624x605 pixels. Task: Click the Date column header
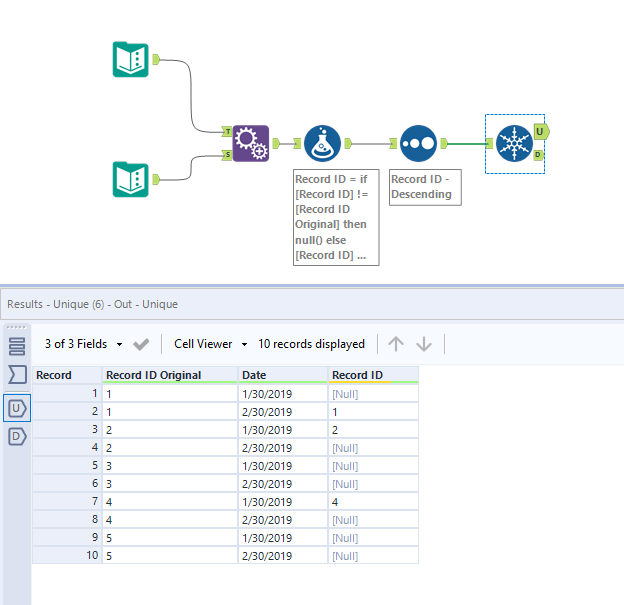point(283,375)
